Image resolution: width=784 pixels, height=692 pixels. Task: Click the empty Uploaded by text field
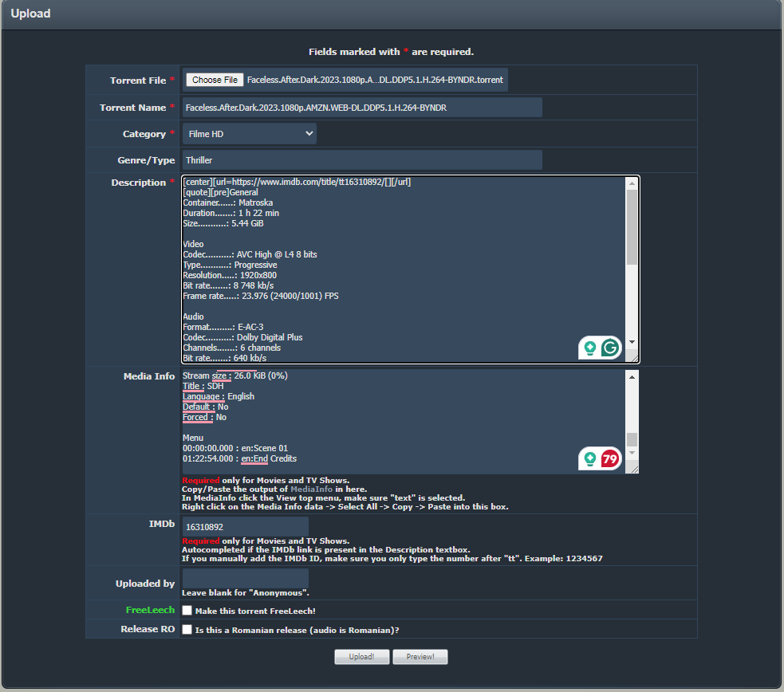click(245, 578)
